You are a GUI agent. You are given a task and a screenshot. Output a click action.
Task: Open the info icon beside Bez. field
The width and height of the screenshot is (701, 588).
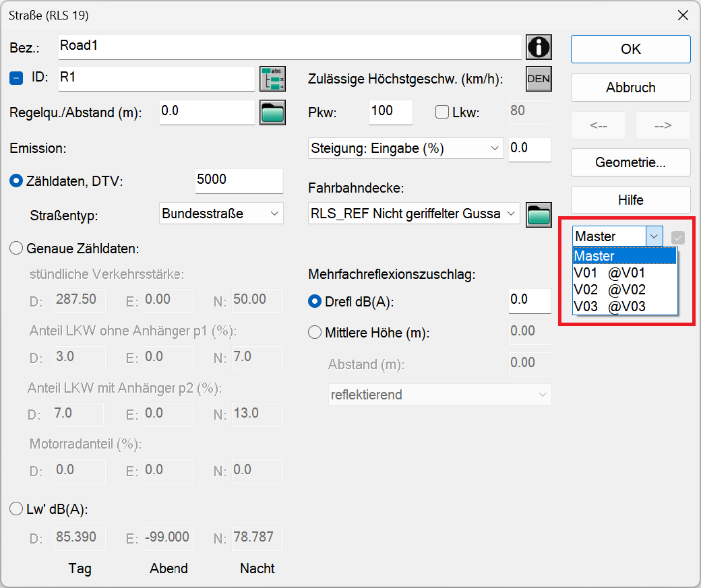click(x=539, y=47)
